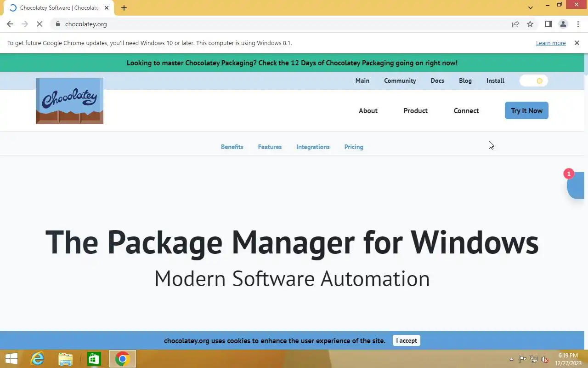Open the Blog navigation link
The width and height of the screenshot is (588, 368).
465,80
